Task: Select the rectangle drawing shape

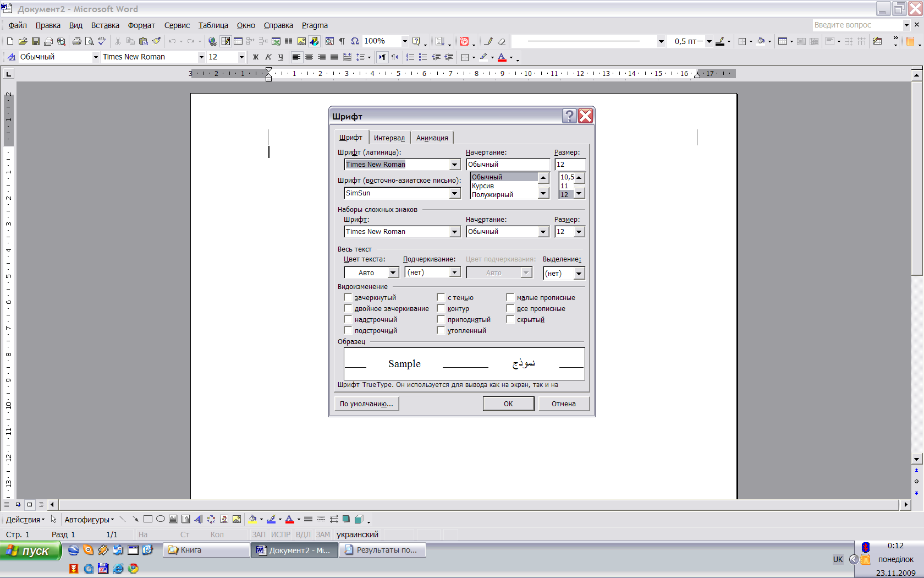Action: click(148, 519)
